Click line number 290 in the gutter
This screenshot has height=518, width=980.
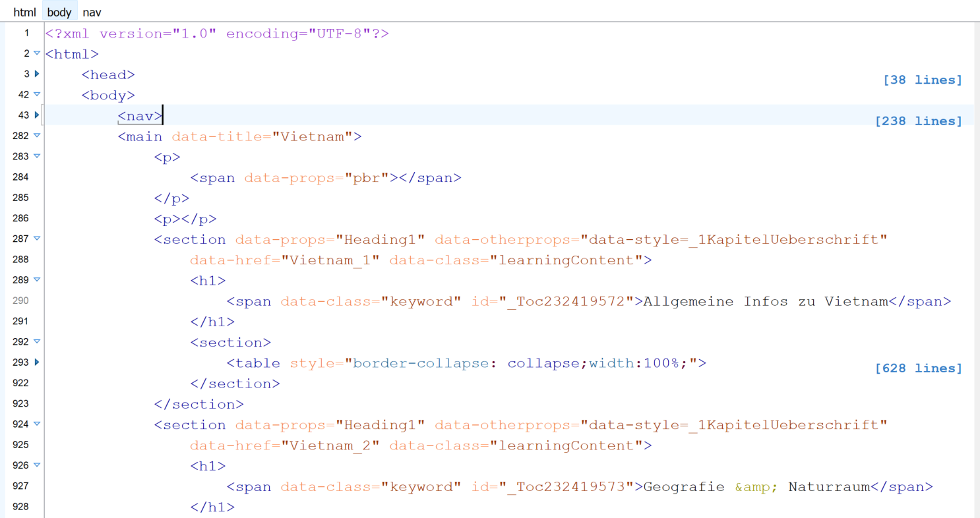point(20,301)
